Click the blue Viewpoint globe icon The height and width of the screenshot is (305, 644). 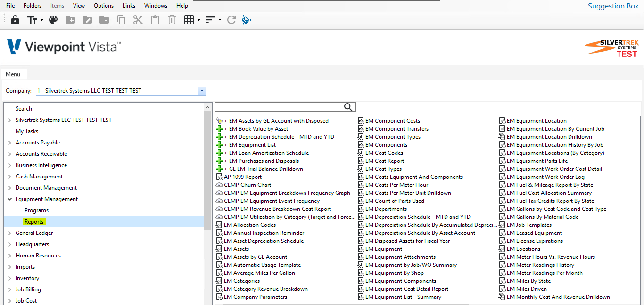coord(247,20)
